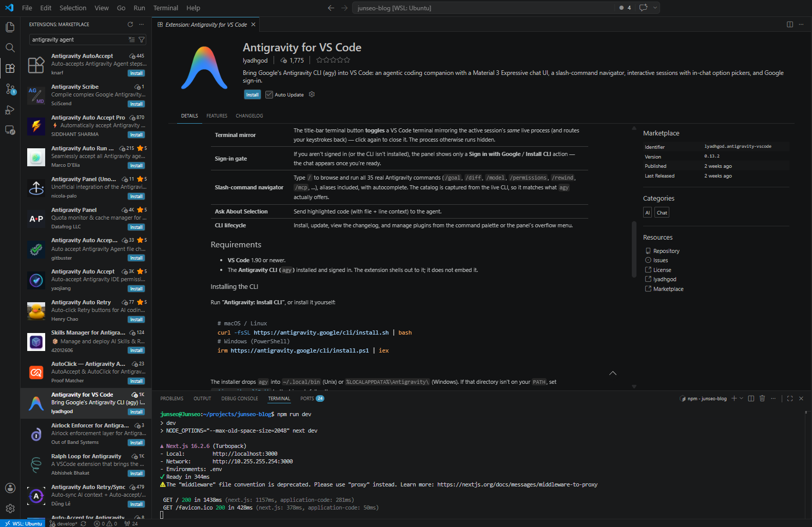Open the Explorer view in activity bar

tap(10, 27)
